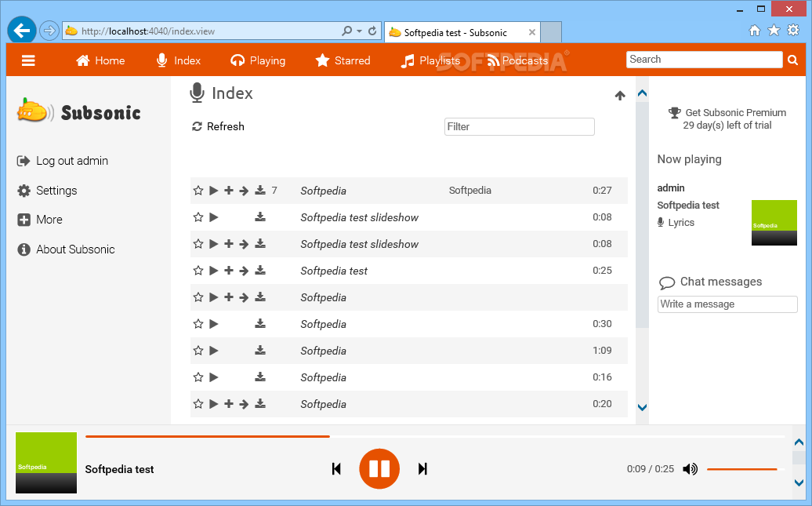The height and width of the screenshot is (506, 812).
Task: Download the Softpedia 0:20 track
Action: tap(260, 404)
